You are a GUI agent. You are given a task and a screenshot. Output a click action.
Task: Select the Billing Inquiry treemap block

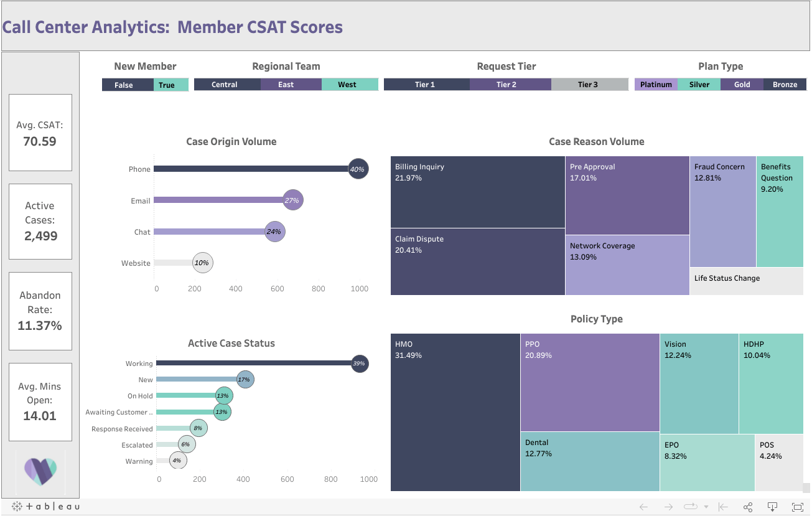[477, 190]
